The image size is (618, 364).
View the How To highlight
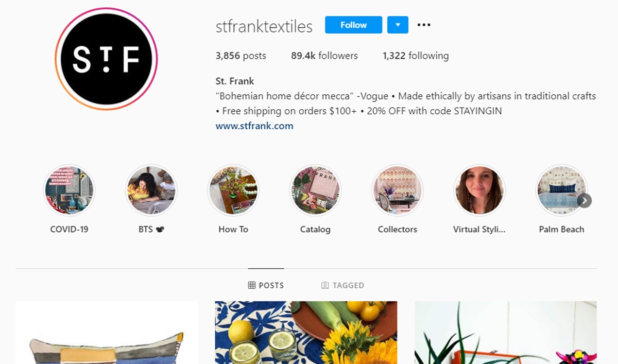(233, 190)
